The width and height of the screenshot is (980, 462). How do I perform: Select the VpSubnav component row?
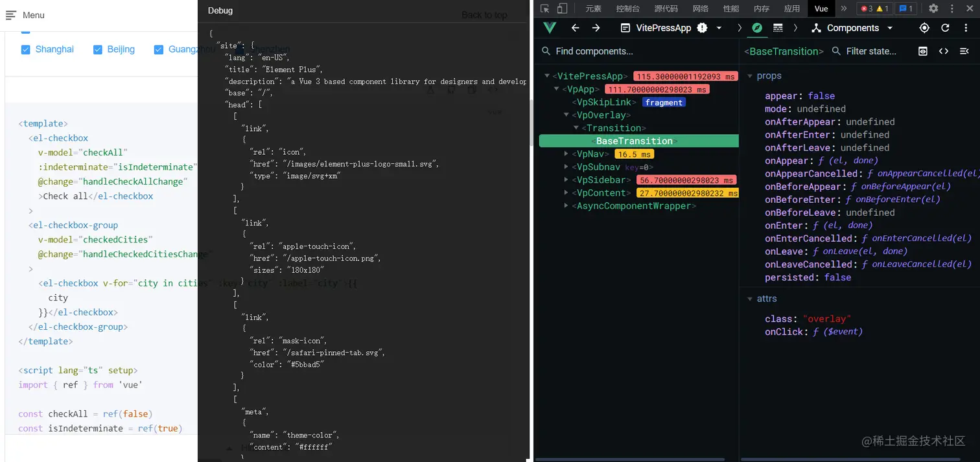[639, 167]
